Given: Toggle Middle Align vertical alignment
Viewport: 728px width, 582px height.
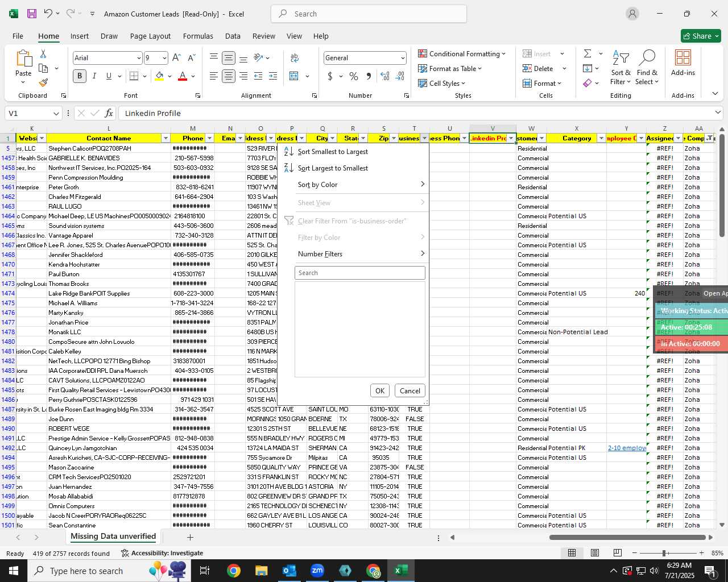Looking at the screenshot, I should click(229, 58).
